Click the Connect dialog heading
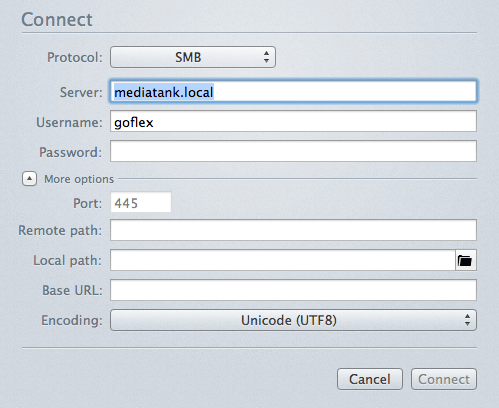 point(57,20)
